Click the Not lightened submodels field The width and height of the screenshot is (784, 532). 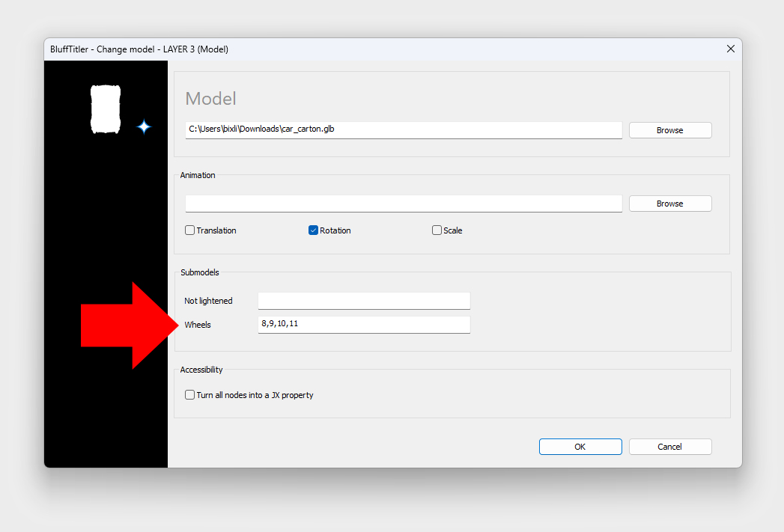point(364,301)
